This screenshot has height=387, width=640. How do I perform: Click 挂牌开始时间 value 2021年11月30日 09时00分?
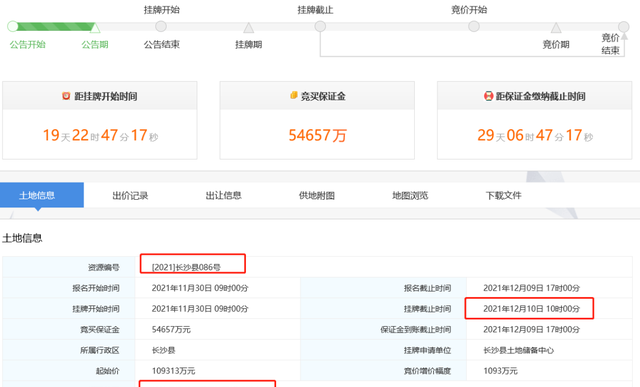pyautogui.click(x=200, y=309)
